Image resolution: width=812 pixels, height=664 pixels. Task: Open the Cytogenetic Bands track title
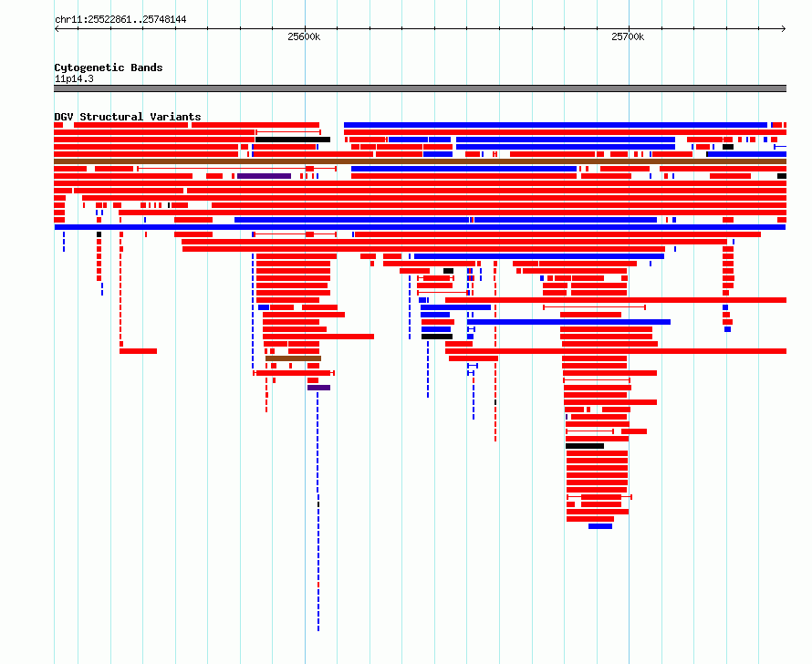click(x=109, y=67)
